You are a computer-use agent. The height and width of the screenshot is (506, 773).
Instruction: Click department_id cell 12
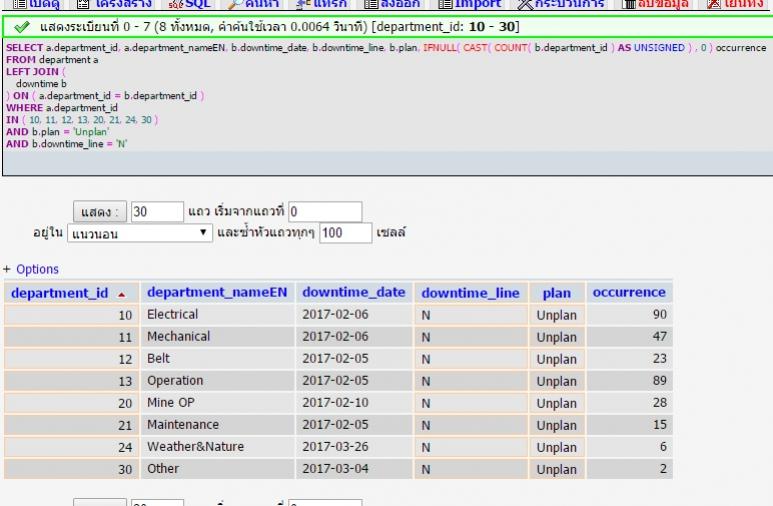pos(71,359)
